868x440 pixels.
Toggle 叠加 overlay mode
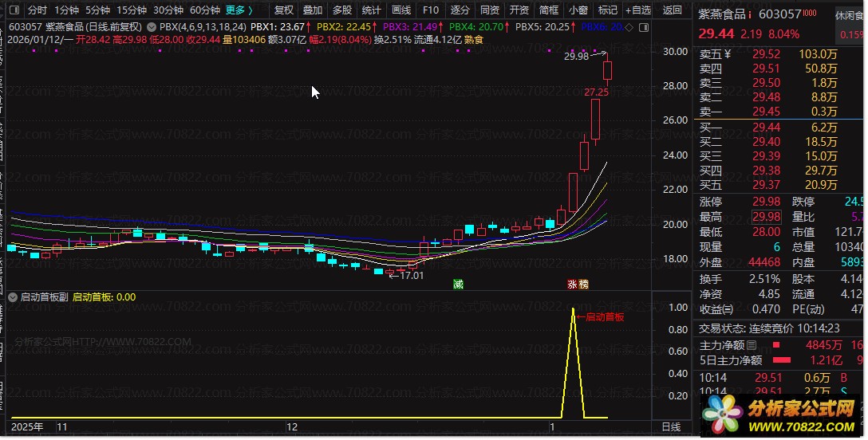coord(313,10)
